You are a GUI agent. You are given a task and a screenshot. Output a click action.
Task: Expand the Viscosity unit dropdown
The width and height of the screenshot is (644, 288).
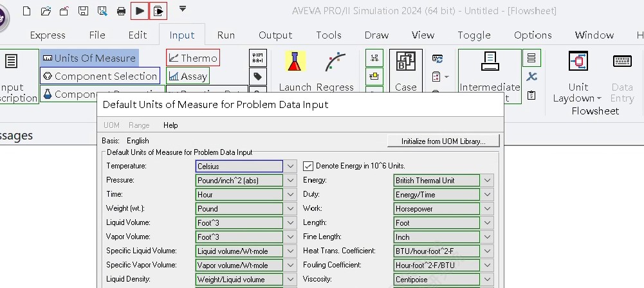[488, 280]
